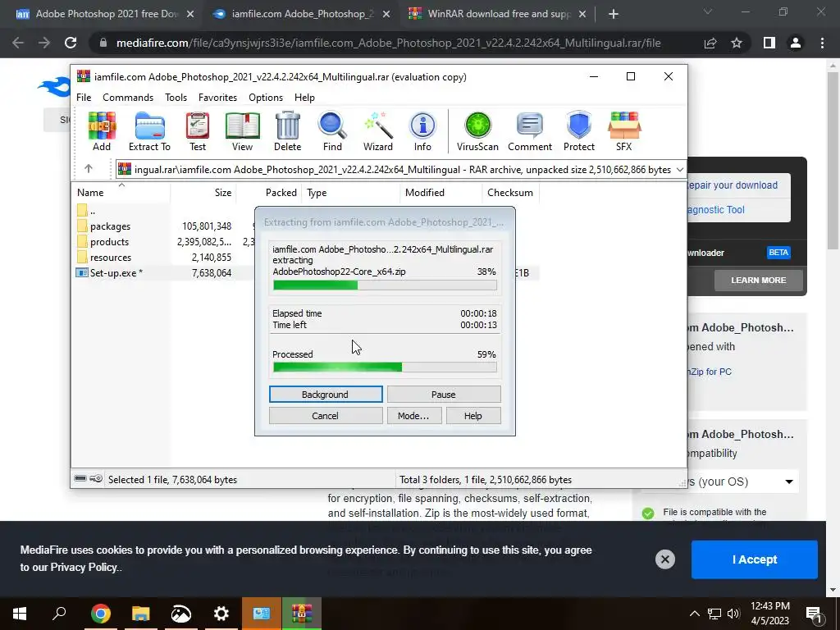Expand the archive path dropdown
Image resolution: width=840 pixels, height=630 pixels.
[680, 169]
